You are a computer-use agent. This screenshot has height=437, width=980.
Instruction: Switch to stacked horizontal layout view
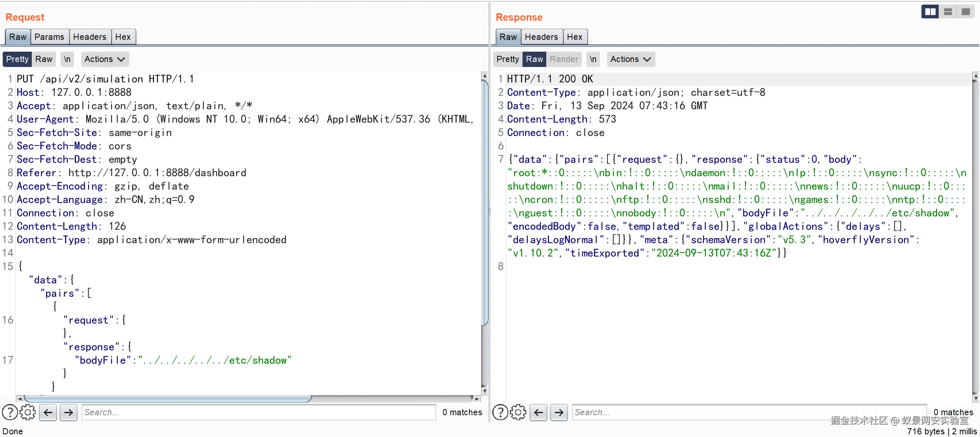tap(948, 12)
